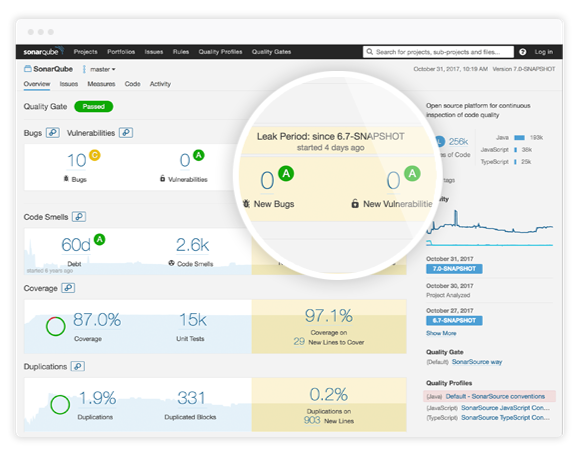Viewport: 583px width, 463px height.
Task: Click the code smells icon beside label
Action: (x=171, y=263)
